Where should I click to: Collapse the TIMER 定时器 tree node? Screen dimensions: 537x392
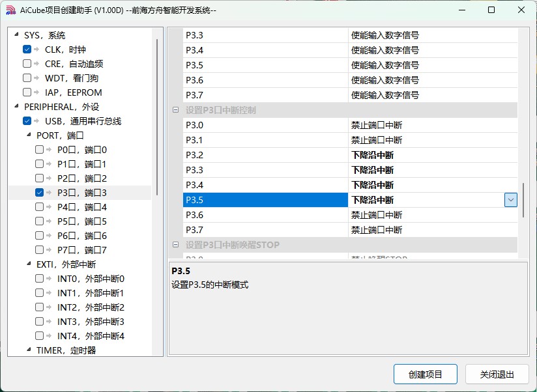click(29, 350)
